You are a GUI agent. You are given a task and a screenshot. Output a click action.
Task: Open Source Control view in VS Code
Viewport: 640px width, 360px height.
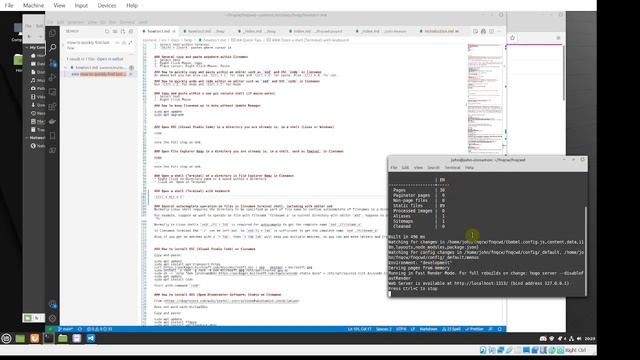pos(52,63)
